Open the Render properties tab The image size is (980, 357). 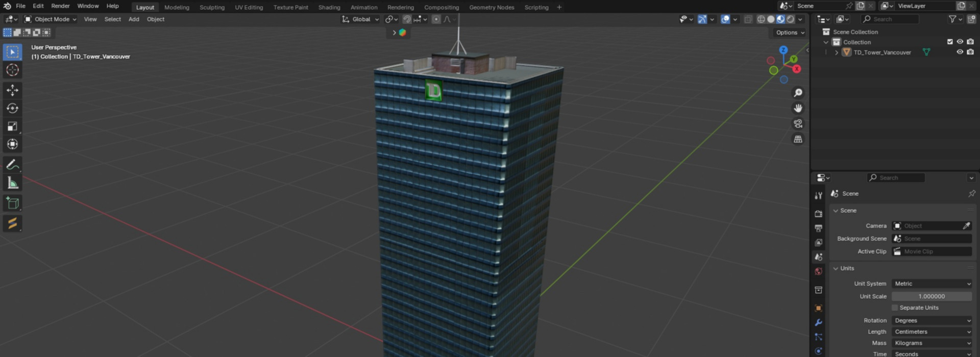[819, 214]
